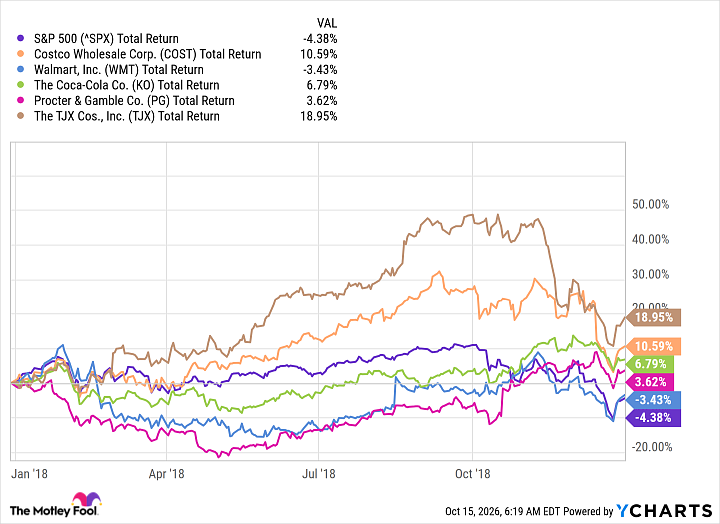Select the 10.59% Costco value tag

(653, 346)
